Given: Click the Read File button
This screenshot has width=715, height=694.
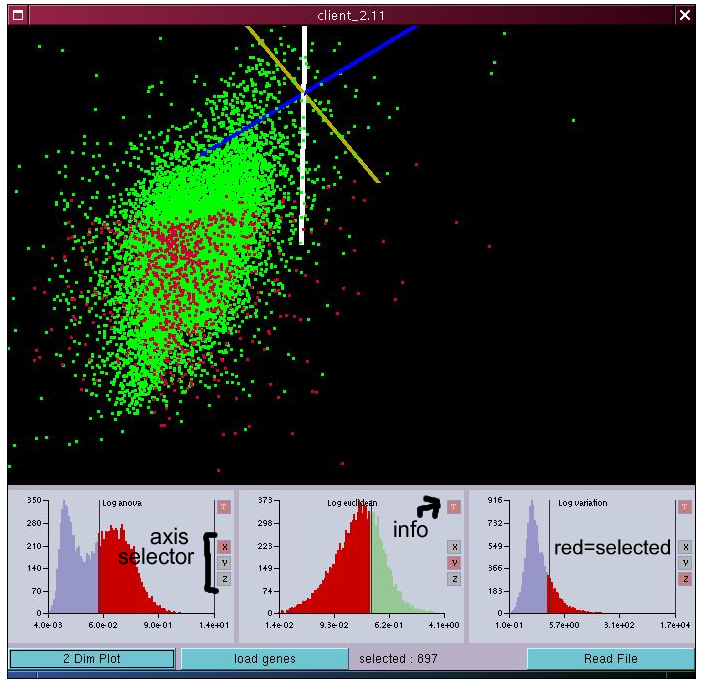Looking at the screenshot, I should (x=610, y=659).
